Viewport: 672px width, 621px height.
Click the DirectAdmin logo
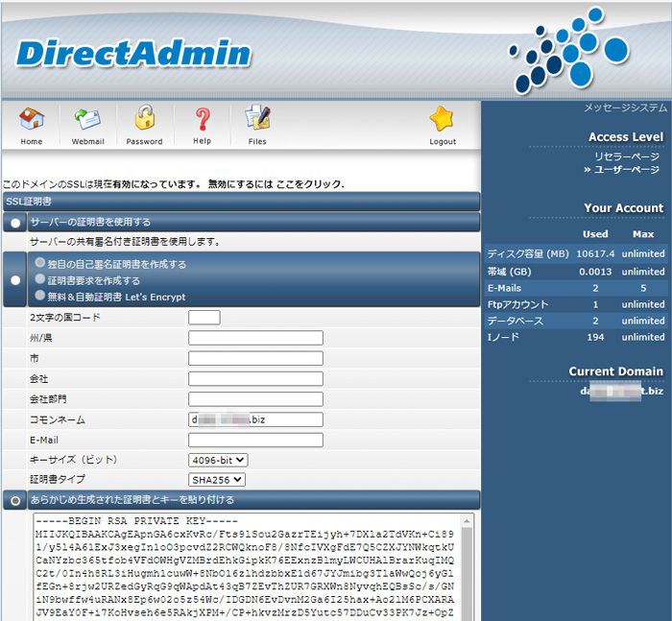coord(133,53)
